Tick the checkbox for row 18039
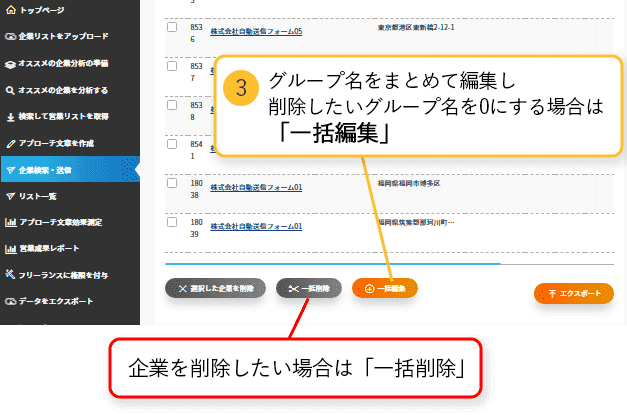This screenshot has width=627, height=415. pos(172,222)
